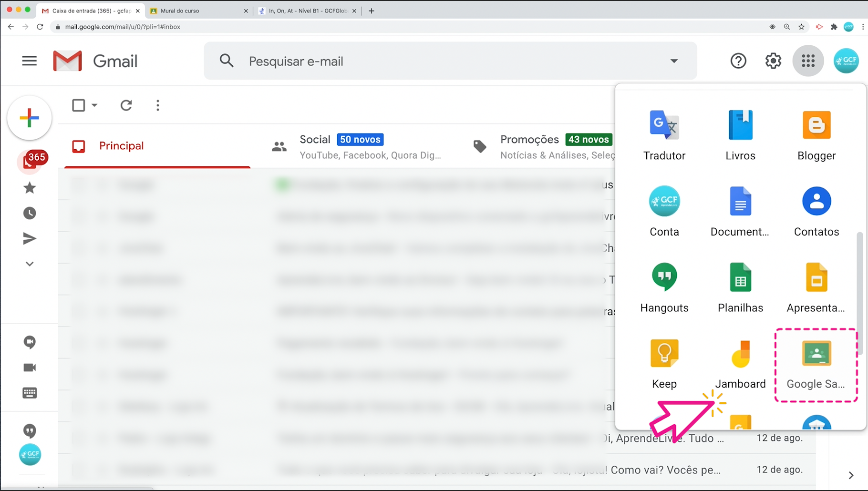
Task: Click the GCF avatar in chat sidebar
Action: (x=30, y=455)
